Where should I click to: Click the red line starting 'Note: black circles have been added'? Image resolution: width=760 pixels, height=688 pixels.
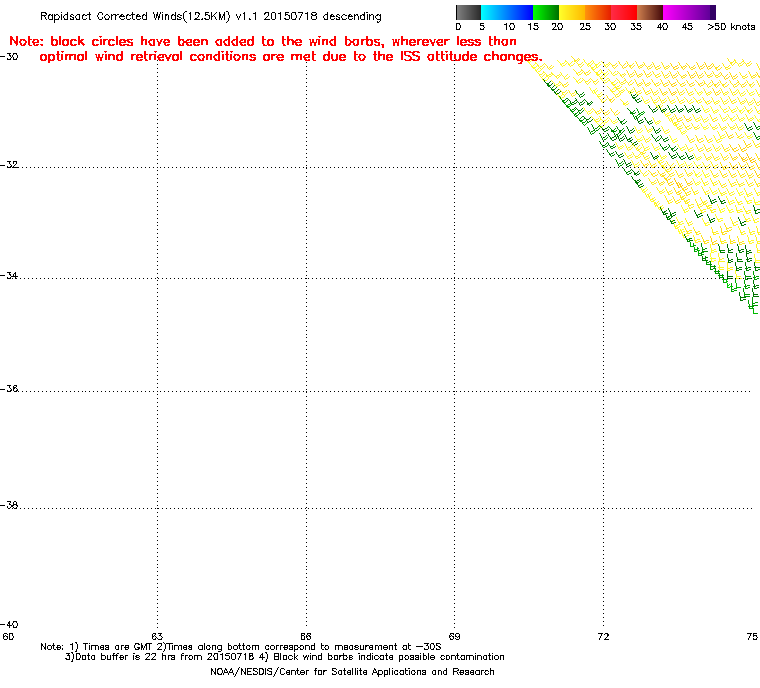coord(263,42)
